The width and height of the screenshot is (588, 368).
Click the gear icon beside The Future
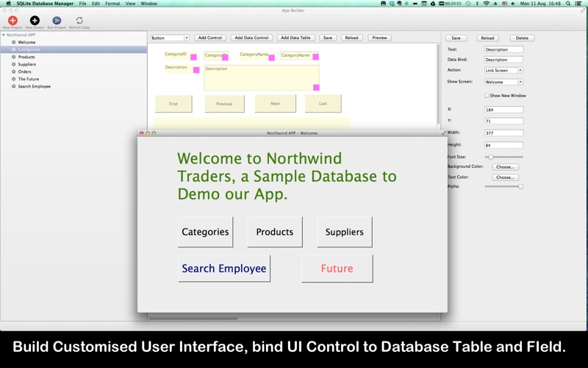[x=13, y=79]
